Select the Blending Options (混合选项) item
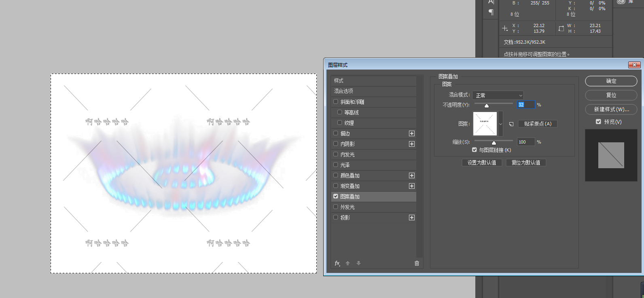644x298 pixels. pos(374,91)
